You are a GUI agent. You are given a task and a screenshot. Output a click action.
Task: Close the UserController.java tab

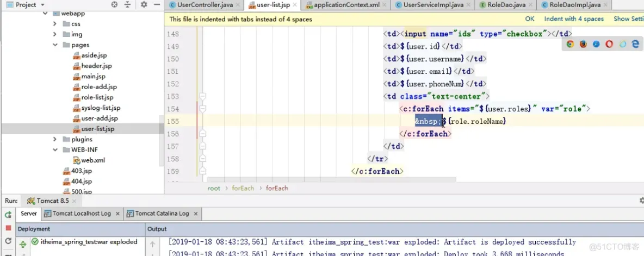pyautogui.click(x=237, y=5)
